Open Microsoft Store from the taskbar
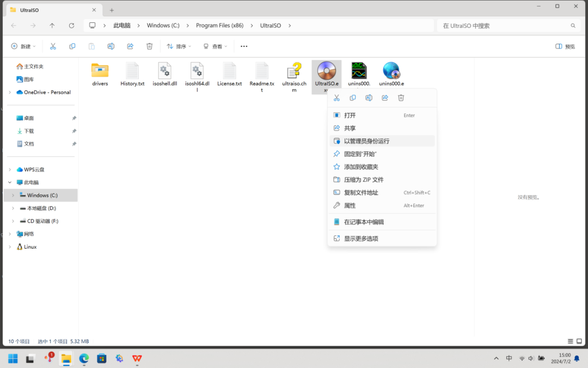This screenshot has width=588, height=368. 102,359
